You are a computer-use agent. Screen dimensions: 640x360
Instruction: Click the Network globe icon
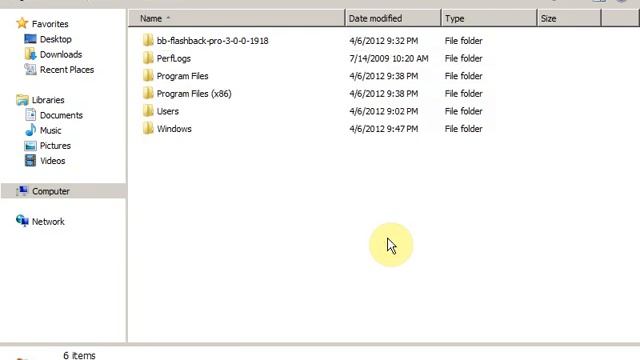click(22, 221)
